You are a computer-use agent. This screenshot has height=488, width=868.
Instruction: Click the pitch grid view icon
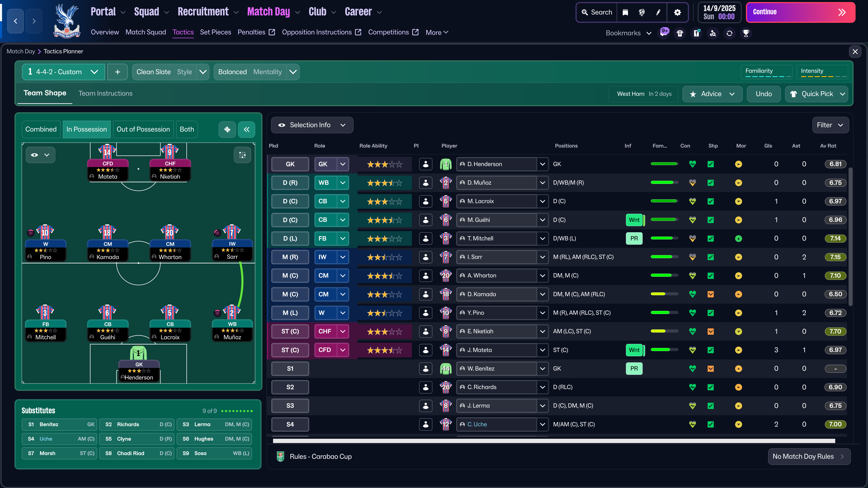(242, 155)
